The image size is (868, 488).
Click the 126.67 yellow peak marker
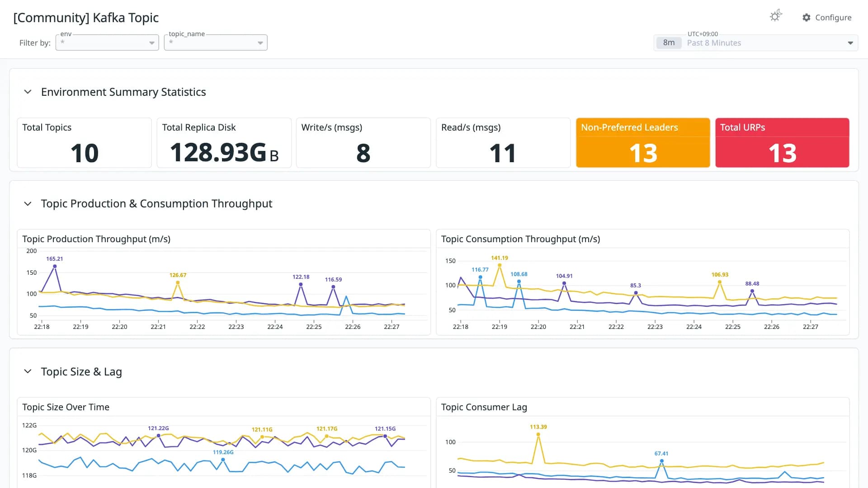(178, 282)
